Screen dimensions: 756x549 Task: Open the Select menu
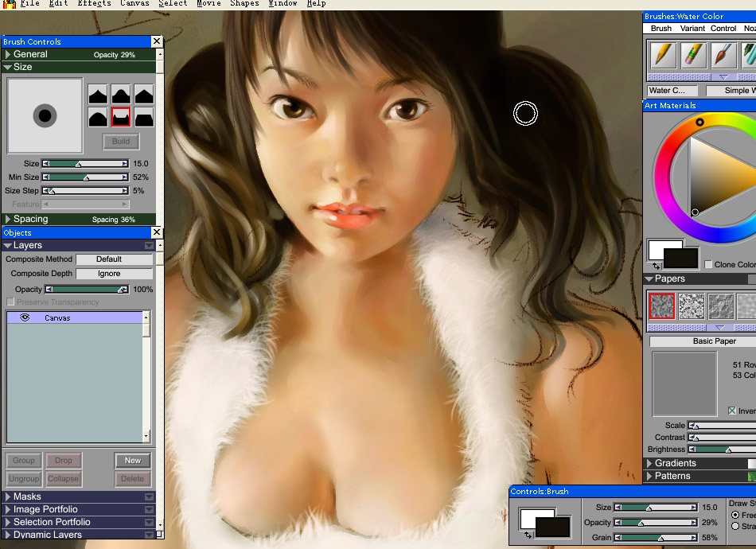pos(173,3)
